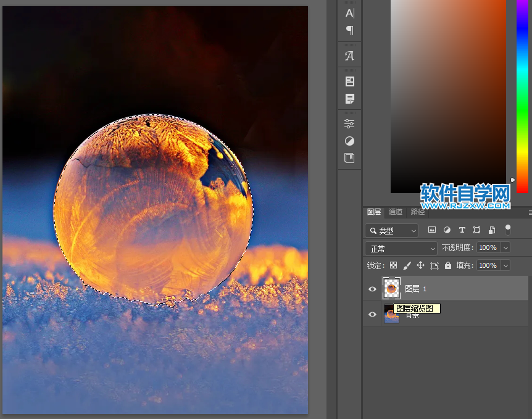Select the 图层 1 layer thumbnail
The image size is (532, 419).
[391, 288]
